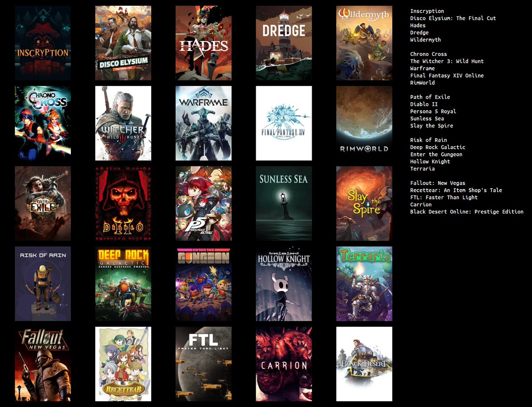Select 'Recettear: An Item Shop's Tale' text
Screen dimensions: 532x407
coord(456,190)
